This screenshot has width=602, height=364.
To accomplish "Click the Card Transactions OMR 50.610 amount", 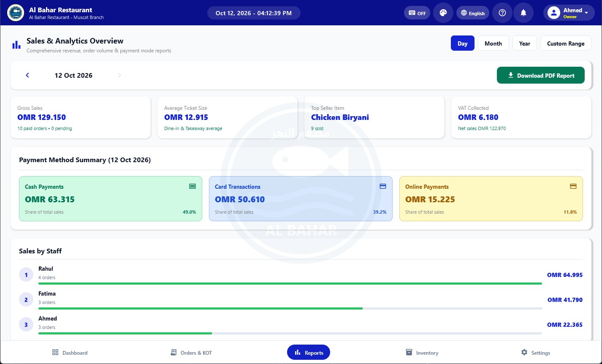I will click(x=240, y=199).
